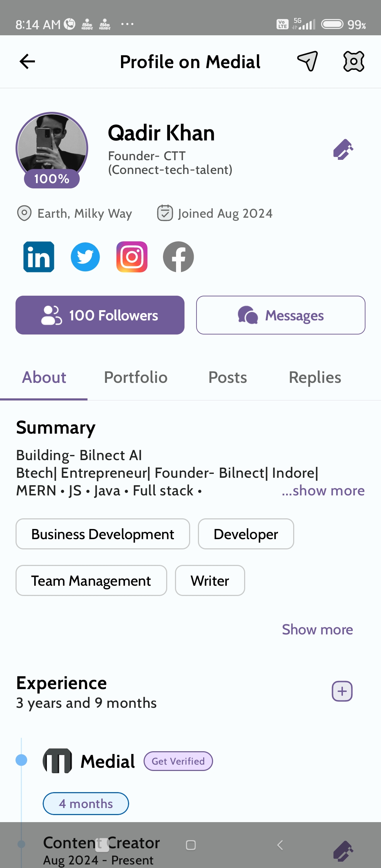Expand summary with '...show more'
This screenshot has width=381, height=868.
click(323, 491)
